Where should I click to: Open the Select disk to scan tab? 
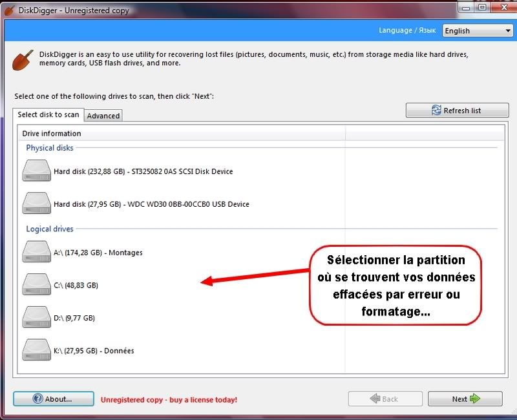(x=48, y=115)
